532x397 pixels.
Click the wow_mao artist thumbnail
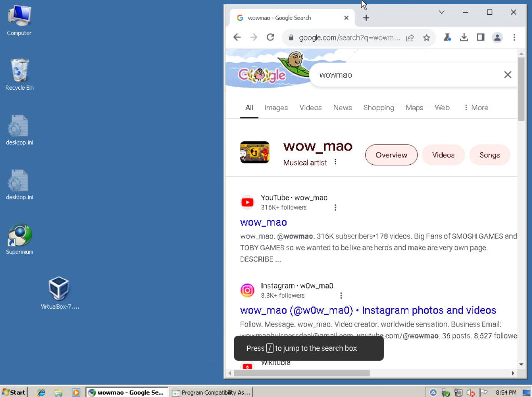pos(255,152)
